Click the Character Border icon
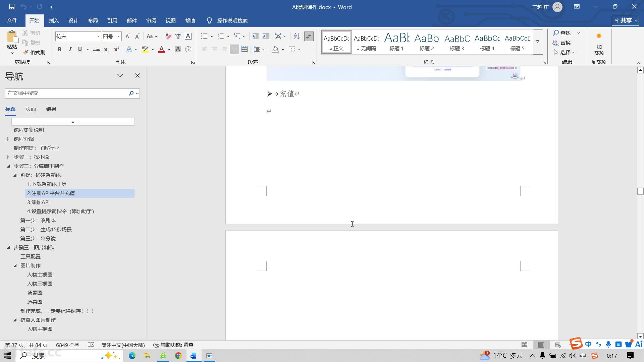Image resolution: width=644 pixels, height=362 pixels. 188,36
